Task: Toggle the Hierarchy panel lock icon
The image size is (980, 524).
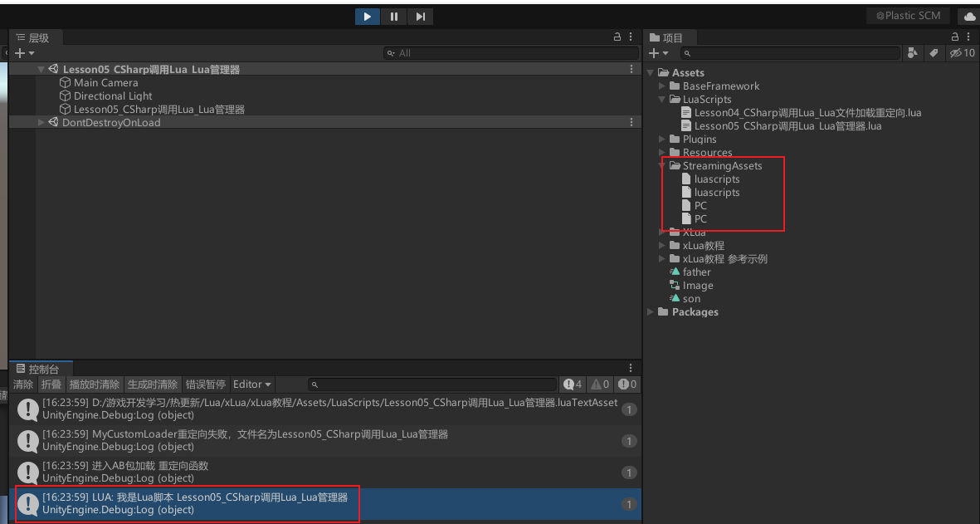Action: coord(617,37)
